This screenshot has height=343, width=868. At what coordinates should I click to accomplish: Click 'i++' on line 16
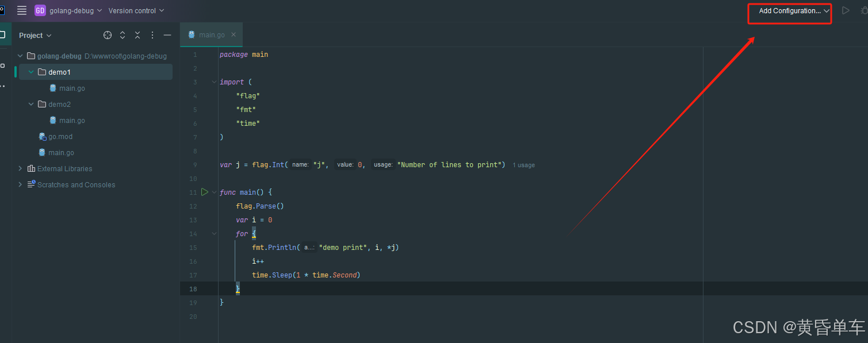[x=258, y=261]
